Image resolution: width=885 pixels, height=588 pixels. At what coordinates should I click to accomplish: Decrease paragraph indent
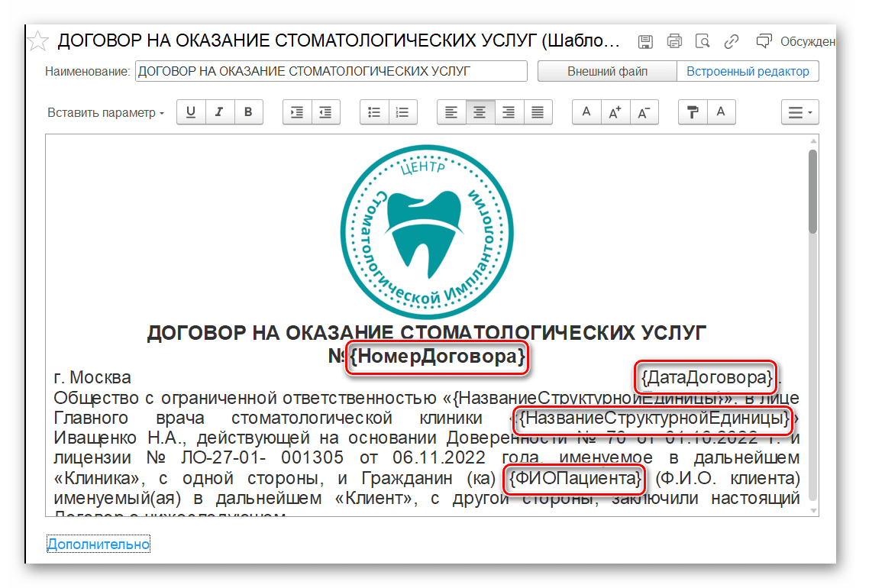pos(325,111)
